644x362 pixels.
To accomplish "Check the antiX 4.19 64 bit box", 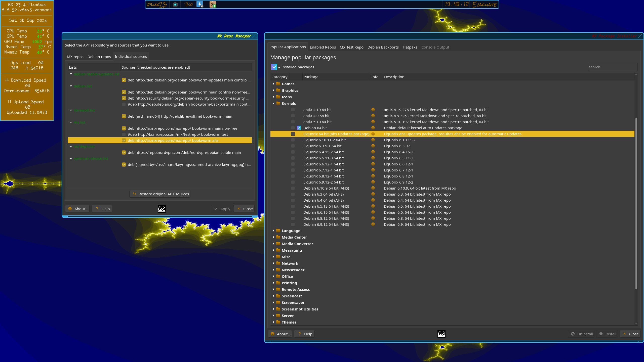I will point(293,110).
